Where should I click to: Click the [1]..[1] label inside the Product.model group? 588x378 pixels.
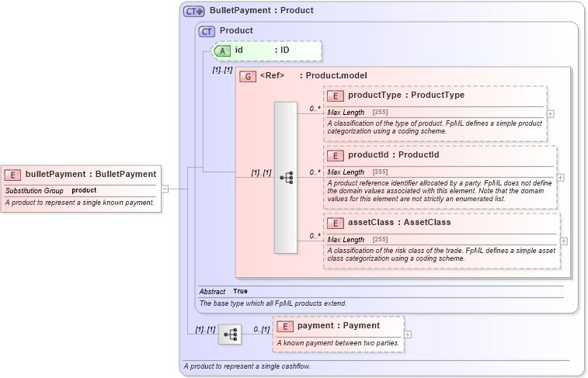[261, 173]
